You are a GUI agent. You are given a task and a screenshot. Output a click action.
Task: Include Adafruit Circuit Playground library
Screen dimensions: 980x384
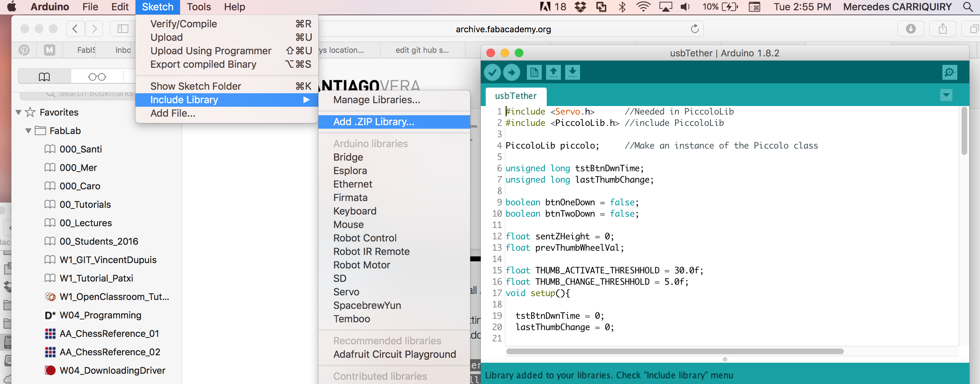[x=394, y=354]
